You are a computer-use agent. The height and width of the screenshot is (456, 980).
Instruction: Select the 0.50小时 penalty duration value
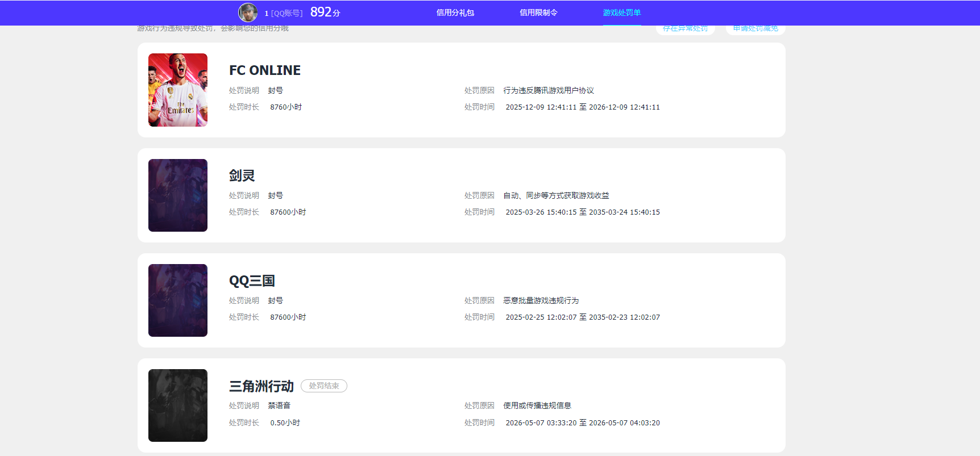[x=285, y=423]
